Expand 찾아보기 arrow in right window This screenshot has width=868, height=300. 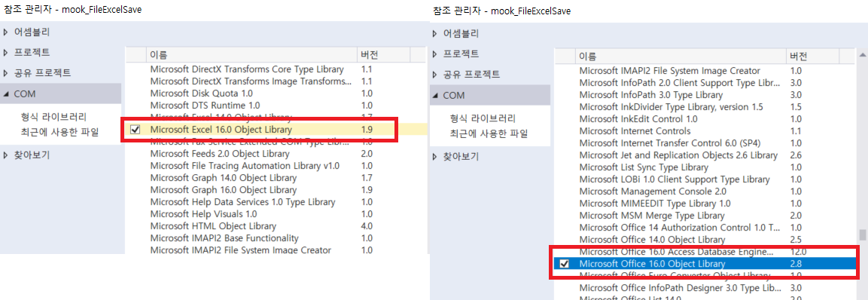click(435, 157)
